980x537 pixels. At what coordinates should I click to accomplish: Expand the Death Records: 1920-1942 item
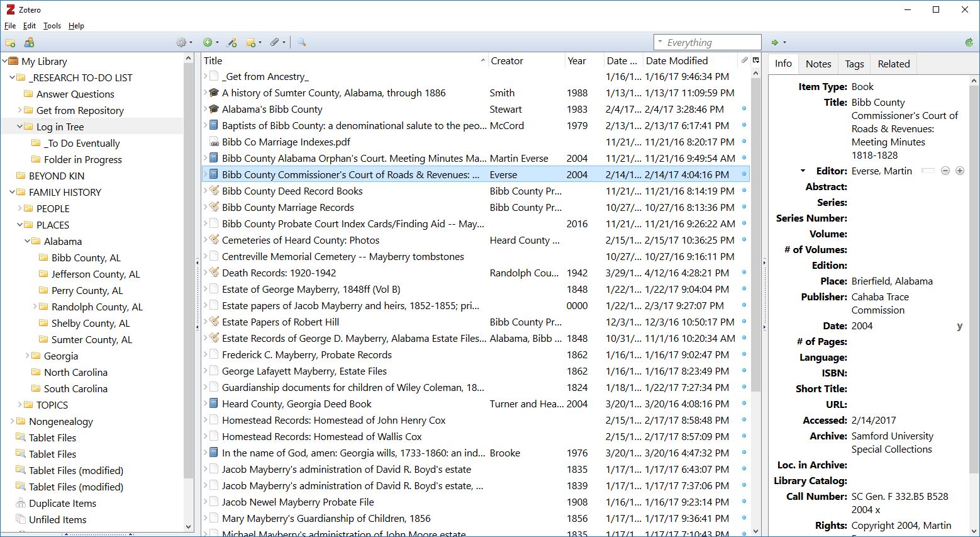point(205,273)
